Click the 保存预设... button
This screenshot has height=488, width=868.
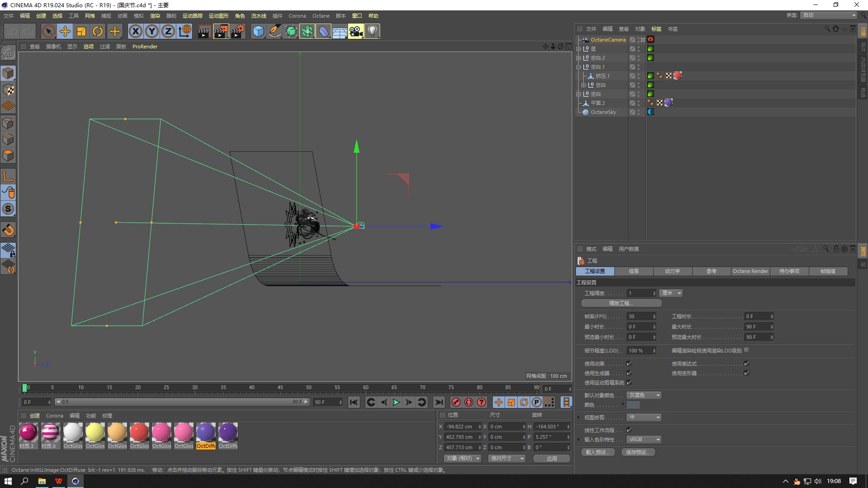pyautogui.click(x=638, y=452)
